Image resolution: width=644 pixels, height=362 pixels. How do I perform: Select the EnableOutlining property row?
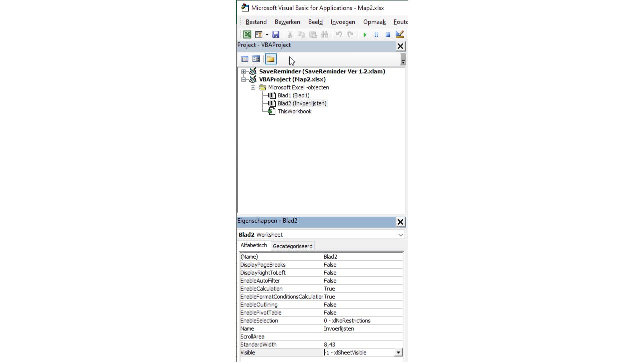(x=321, y=305)
